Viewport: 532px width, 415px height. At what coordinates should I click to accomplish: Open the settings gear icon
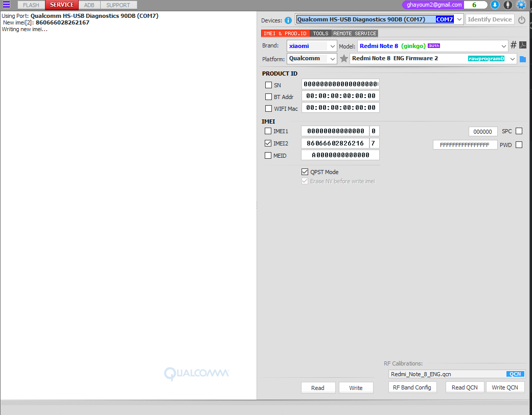point(521,5)
